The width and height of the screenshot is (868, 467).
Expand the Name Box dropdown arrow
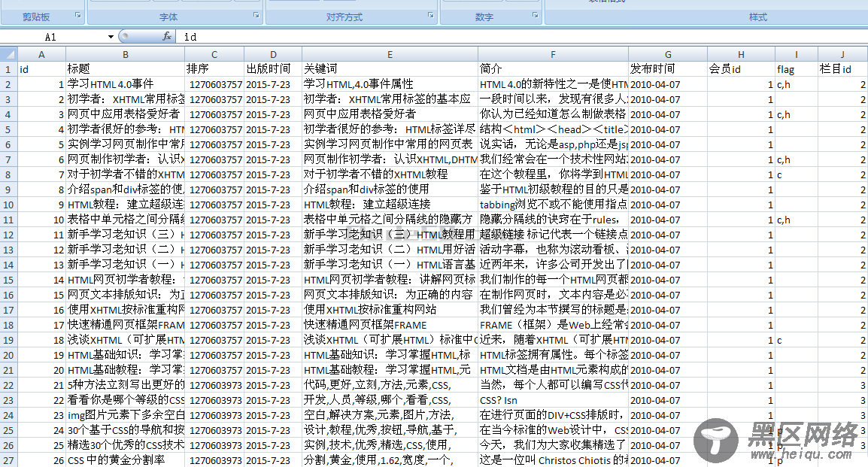point(111,37)
